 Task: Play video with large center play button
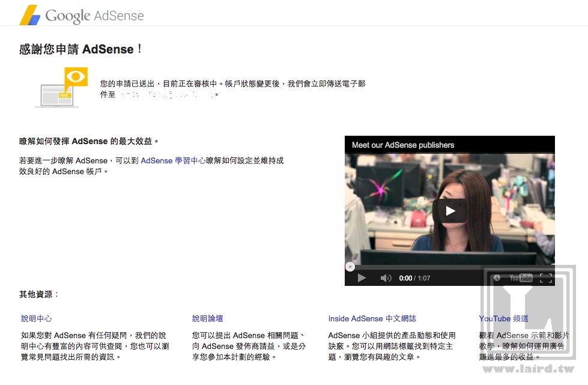click(450, 211)
